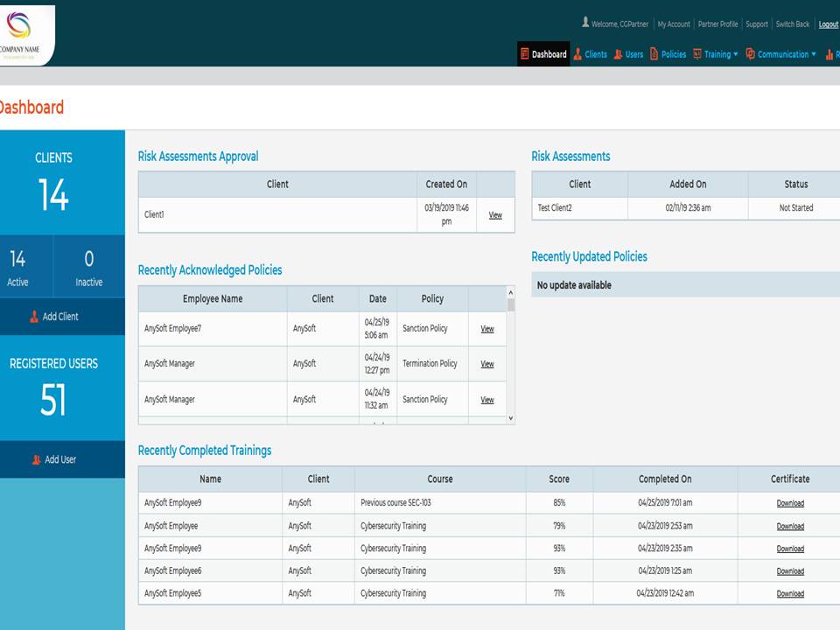Image resolution: width=840 pixels, height=630 pixels.
Task: View AnySoft Manager Sanction Policy acknowledgement
Action: click(487, 400)
